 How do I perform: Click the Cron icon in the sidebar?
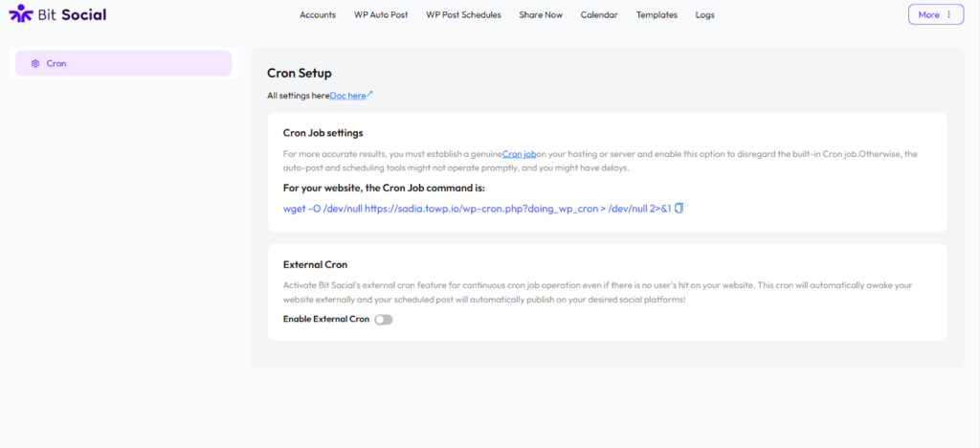coord(34,63)
